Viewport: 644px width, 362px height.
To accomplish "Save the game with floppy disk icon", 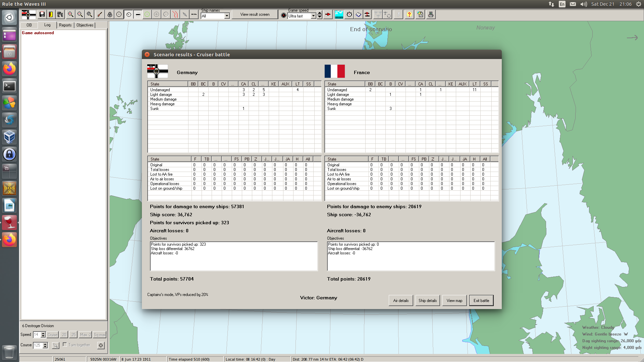I will 42,14.
